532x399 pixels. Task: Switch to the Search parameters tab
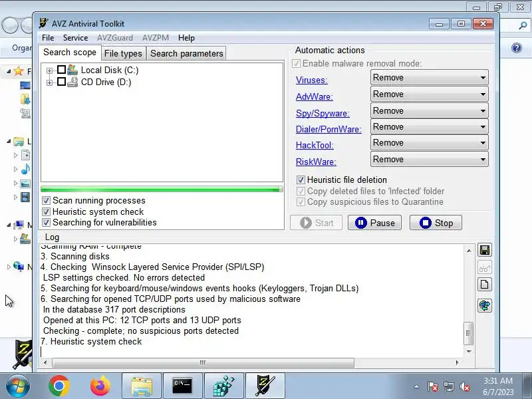pyautogui.click(x=187, y=53)
